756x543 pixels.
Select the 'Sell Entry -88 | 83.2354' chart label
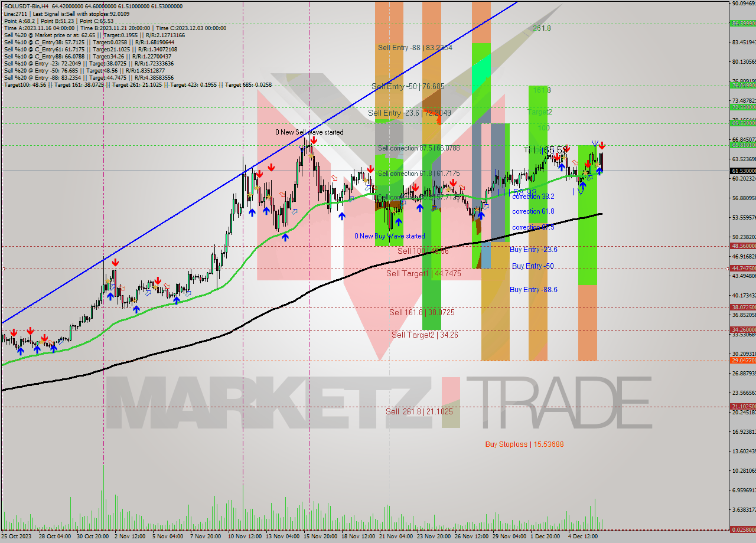[415, 48]
